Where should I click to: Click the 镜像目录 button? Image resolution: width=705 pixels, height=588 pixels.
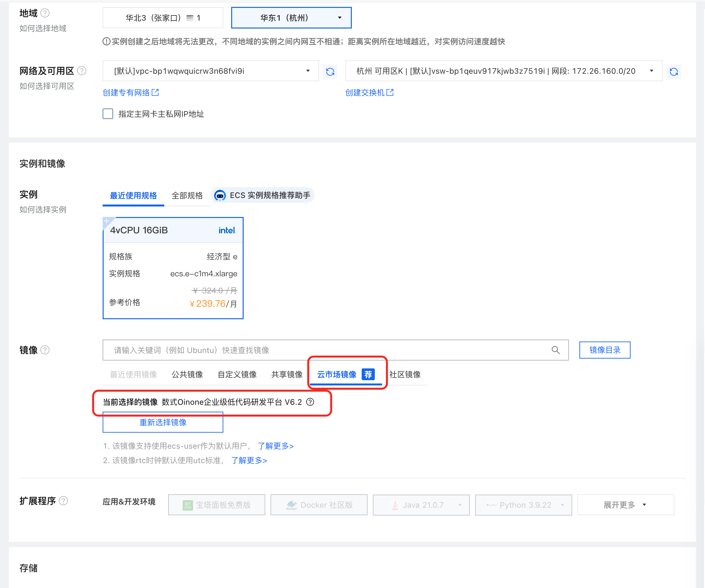click(604, 350)
